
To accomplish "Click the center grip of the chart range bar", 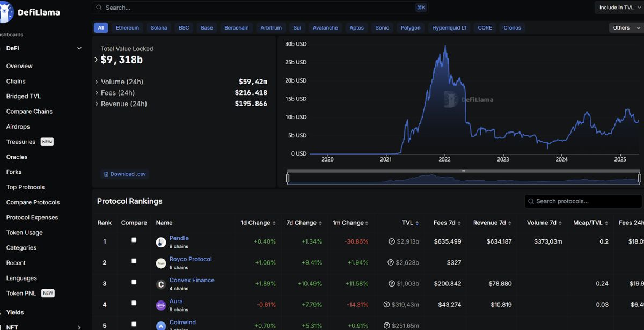I will 464,171.
